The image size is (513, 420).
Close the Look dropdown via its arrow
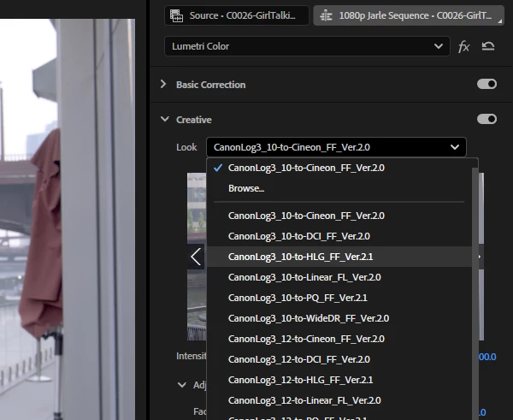point(455,147)
